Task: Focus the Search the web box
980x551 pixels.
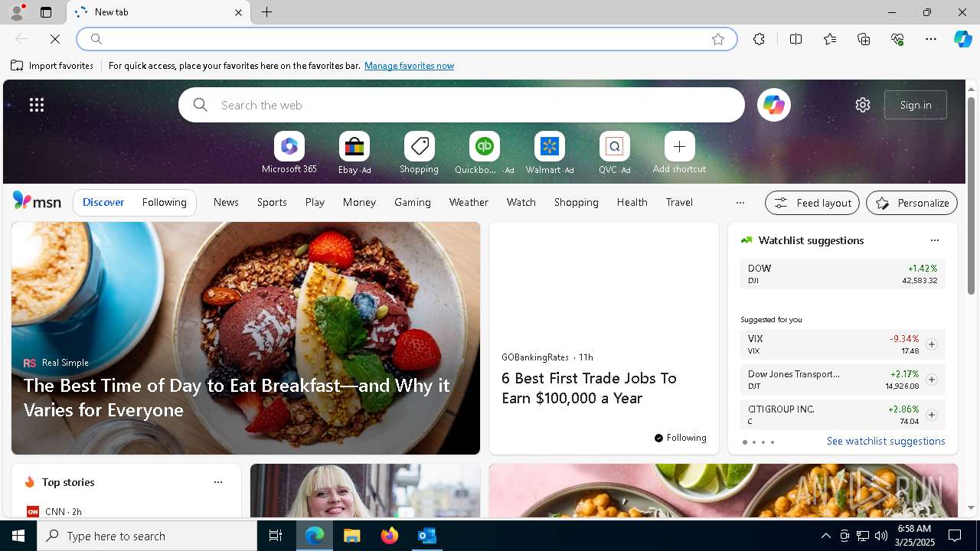Action: (x=462, y=105)
